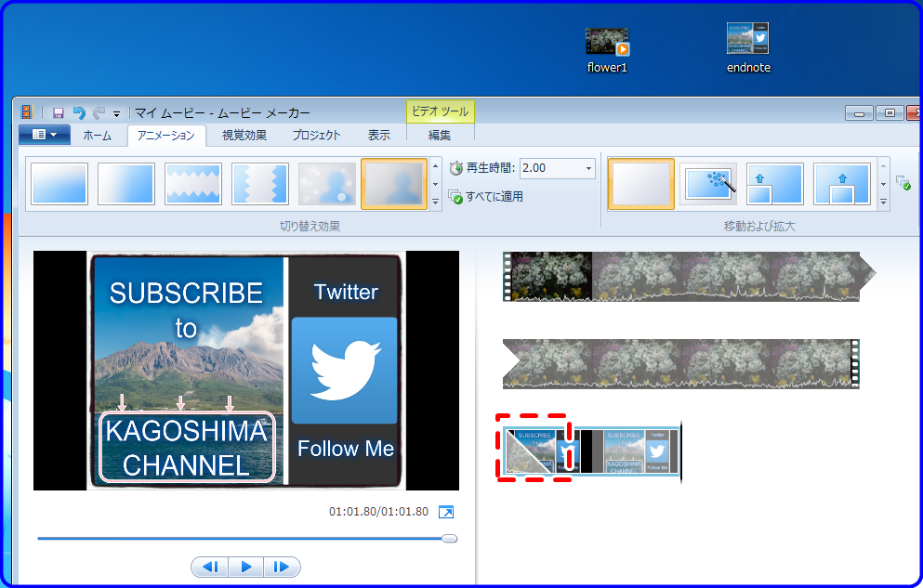Toggle full screen preview icon

446,512
